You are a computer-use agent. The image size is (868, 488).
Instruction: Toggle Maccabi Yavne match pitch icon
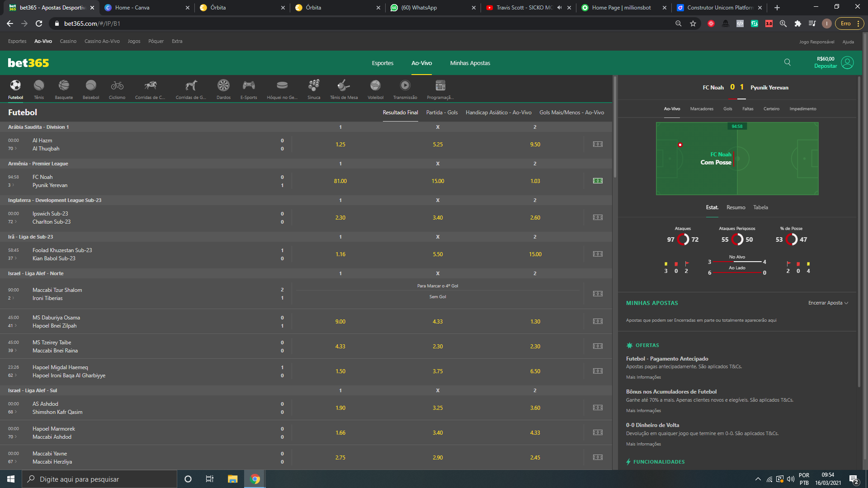click(x=598, y=457)
